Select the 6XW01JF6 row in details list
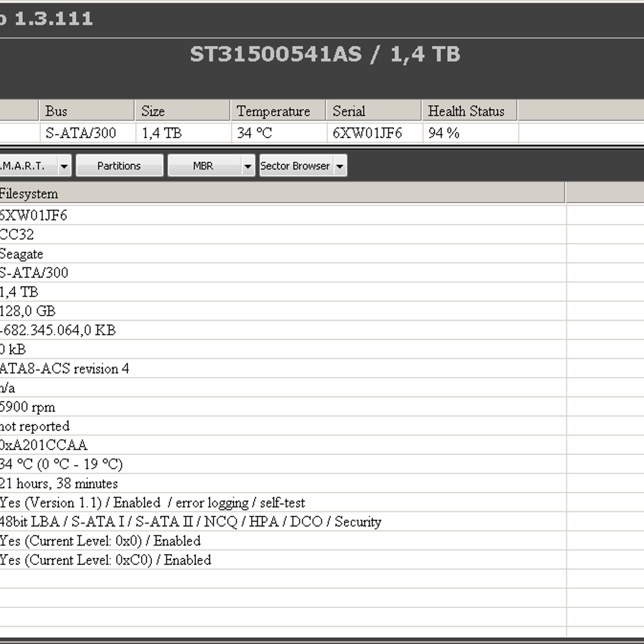 (283, 215)
